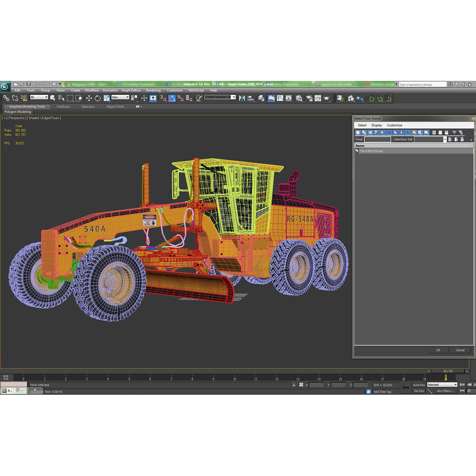Open the Manage Layers icon
The image size is (476, 476).
coord(261,98)
